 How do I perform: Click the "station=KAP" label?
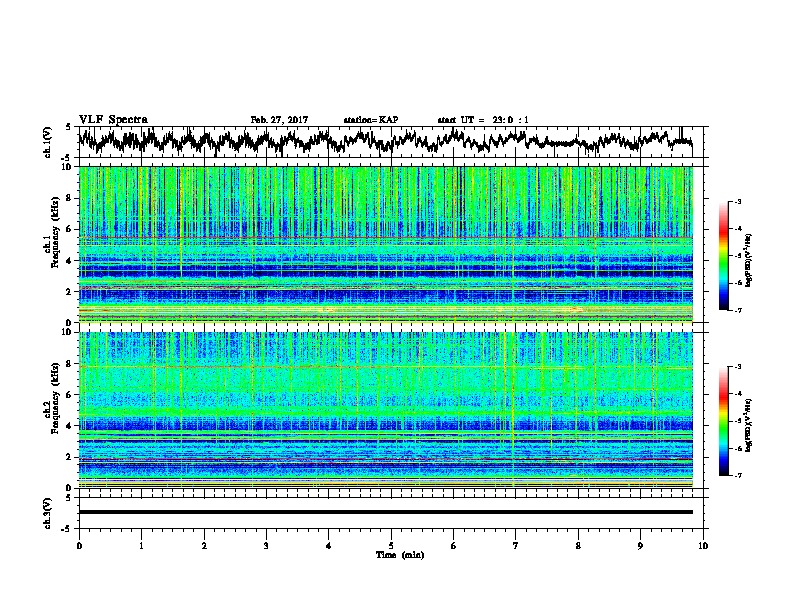coord(371,120)
